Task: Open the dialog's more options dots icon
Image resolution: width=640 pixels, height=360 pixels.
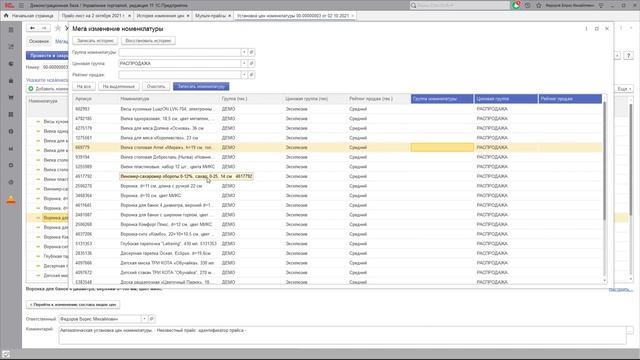Action: (x=586, y=29)
